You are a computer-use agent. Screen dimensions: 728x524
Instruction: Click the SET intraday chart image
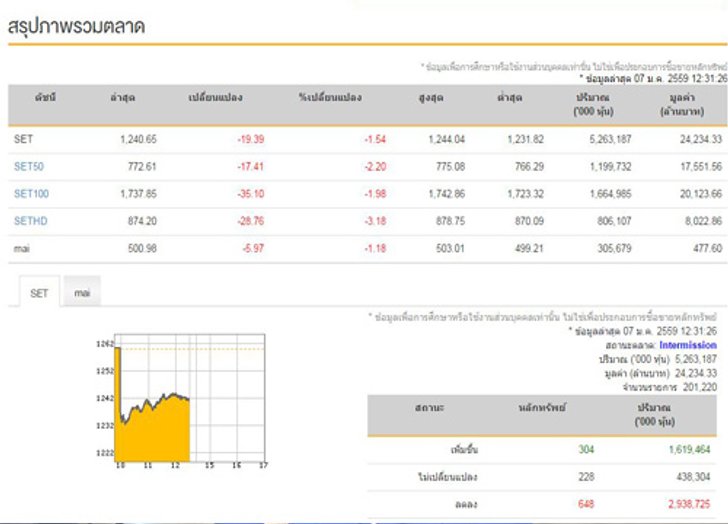181,402
